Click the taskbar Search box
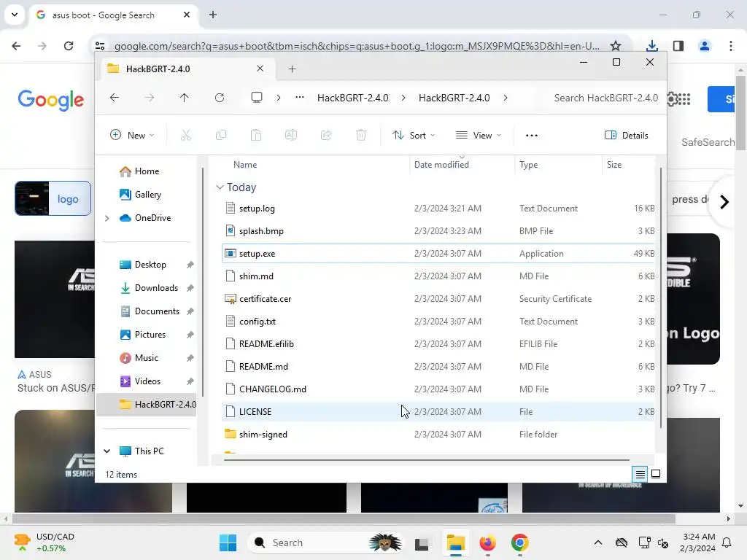The width and height of the screenshot is (747, 560). tap(326, 542)
